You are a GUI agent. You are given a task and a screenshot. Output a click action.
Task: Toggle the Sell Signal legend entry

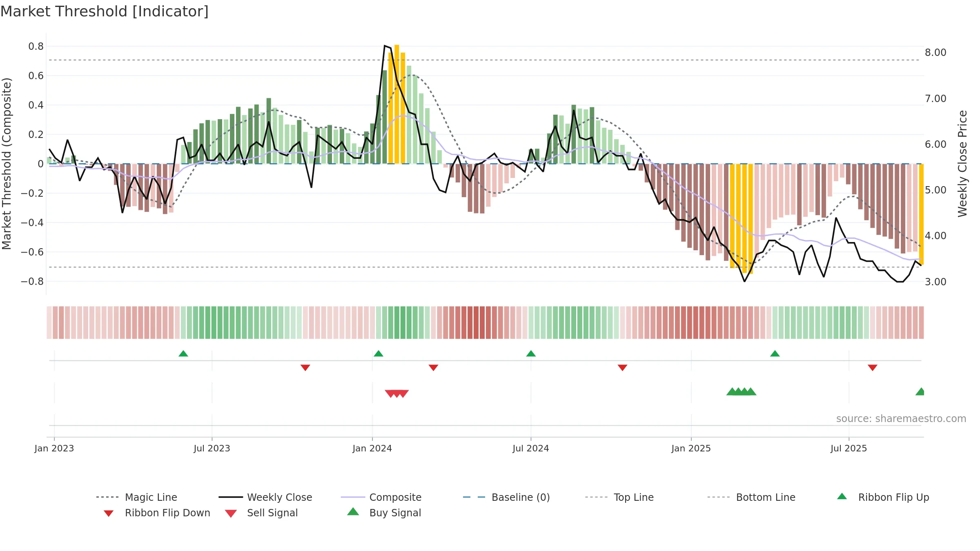[261, 513]
